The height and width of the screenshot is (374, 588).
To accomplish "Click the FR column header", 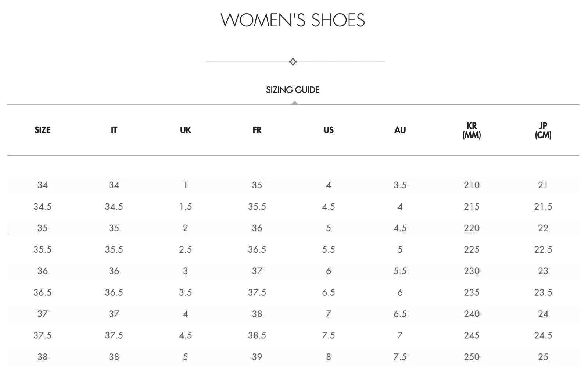I will [257, 130].
